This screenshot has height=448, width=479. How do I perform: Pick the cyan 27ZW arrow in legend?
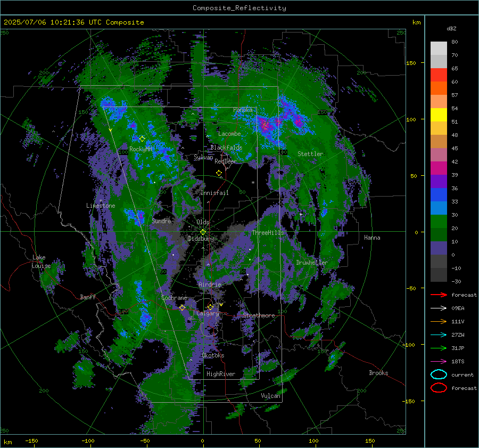pyautogui.click(x=439, y=335)
